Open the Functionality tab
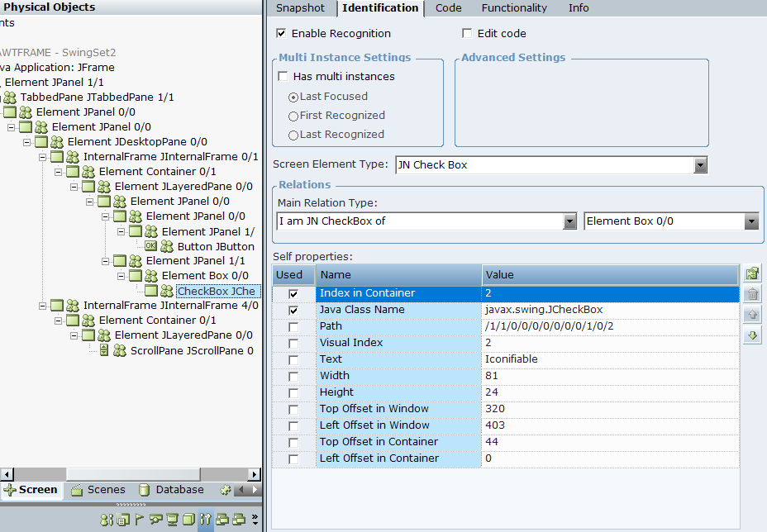This screenshot has width=767, height=532. [x=514, y=8]
